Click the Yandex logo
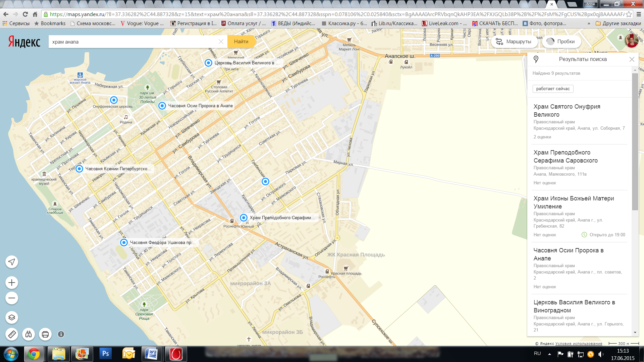The height and width of the screenshot is (362, 644). [x=24, y=42]
